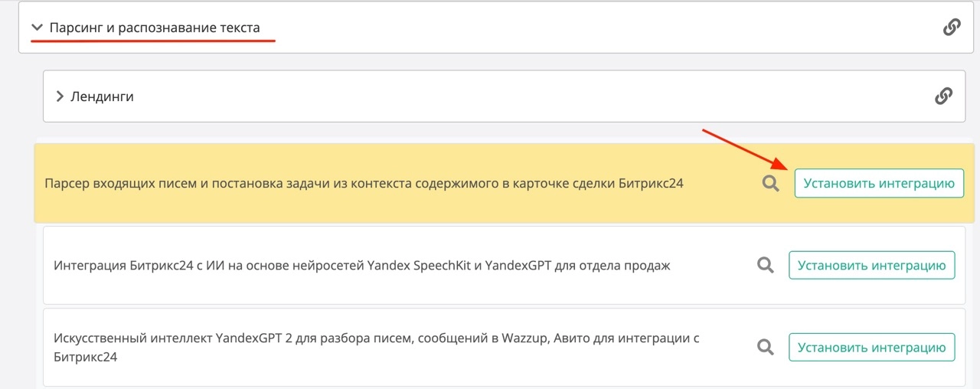Click the 'Парсинг и распознавание текста' heading
Image resolution: width=980 pixels, height=389 pixels.
coord(155,28)
